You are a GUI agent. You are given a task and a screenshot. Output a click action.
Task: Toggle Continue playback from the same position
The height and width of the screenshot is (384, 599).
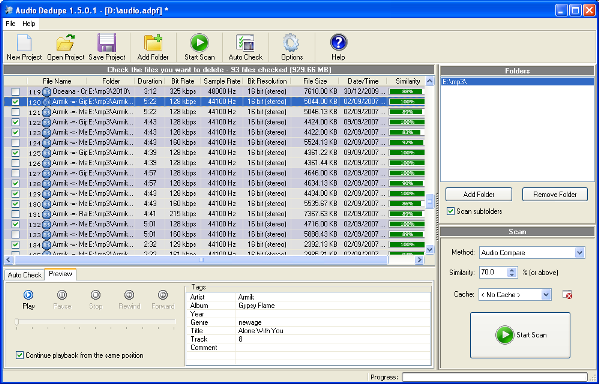(20, 355)
